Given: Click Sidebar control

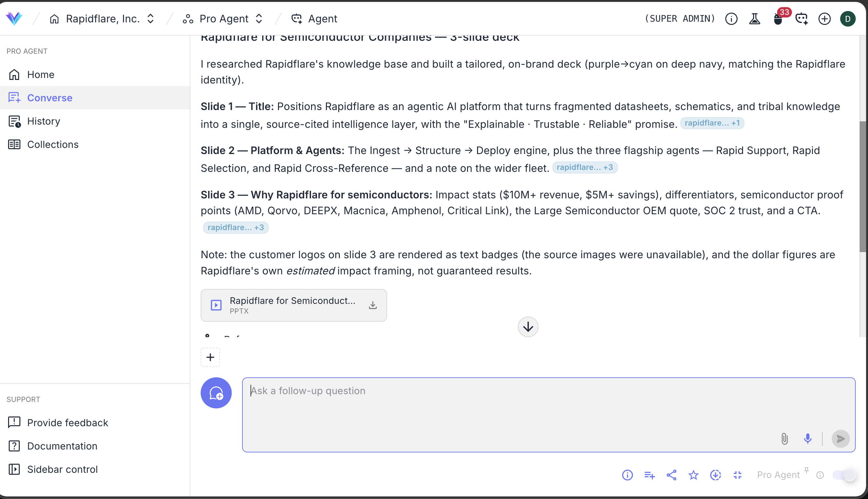Looking at the screenshot, I should pos(95,469).
